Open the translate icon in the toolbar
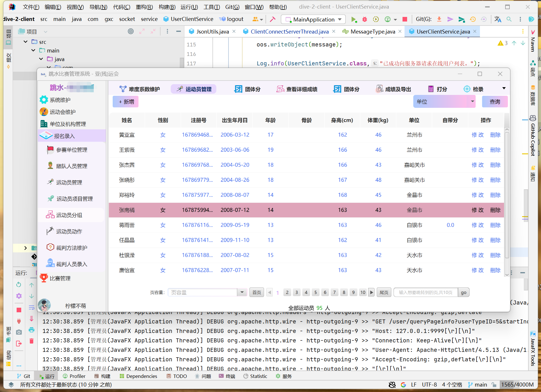Image resolution: width=541 pixels, height=392 pixels. 498,19
